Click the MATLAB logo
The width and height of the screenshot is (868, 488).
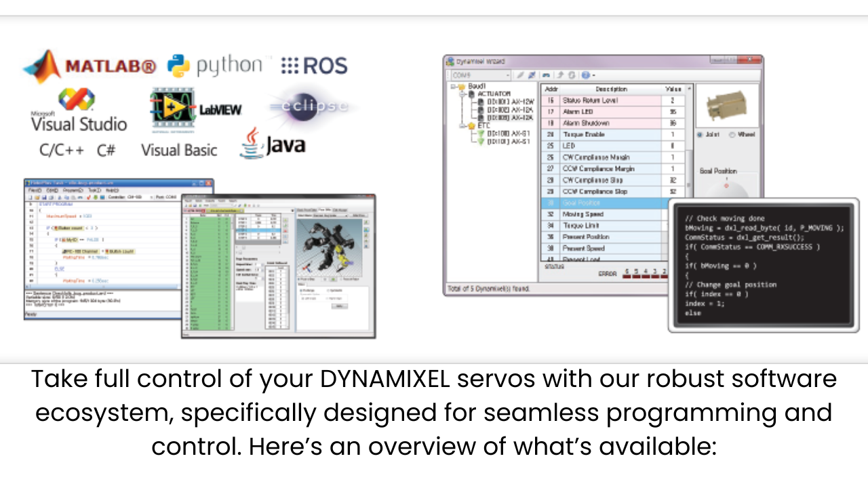click(90, 66)
